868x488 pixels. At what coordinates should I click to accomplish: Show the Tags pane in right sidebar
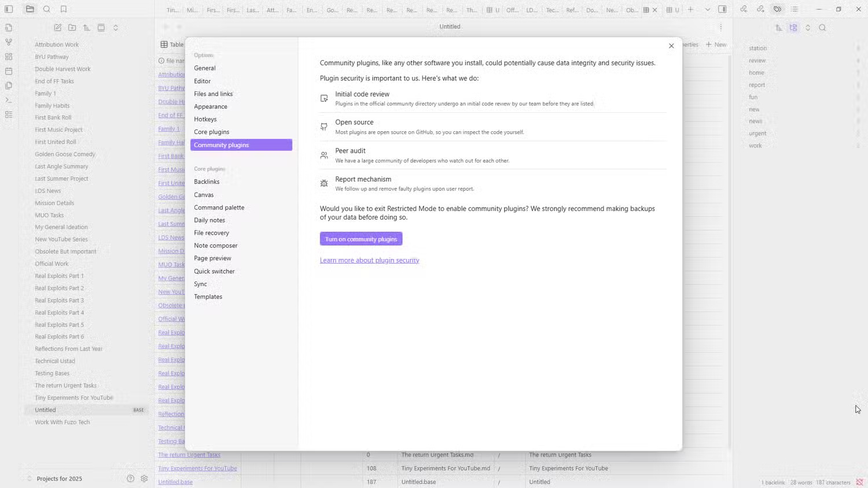(x=777, y=9)
